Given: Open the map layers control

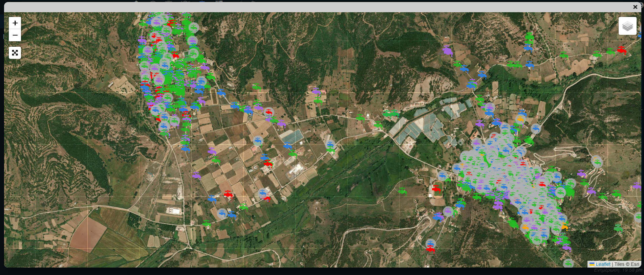Looking at the screenshot, I should (x=627, y=26).
